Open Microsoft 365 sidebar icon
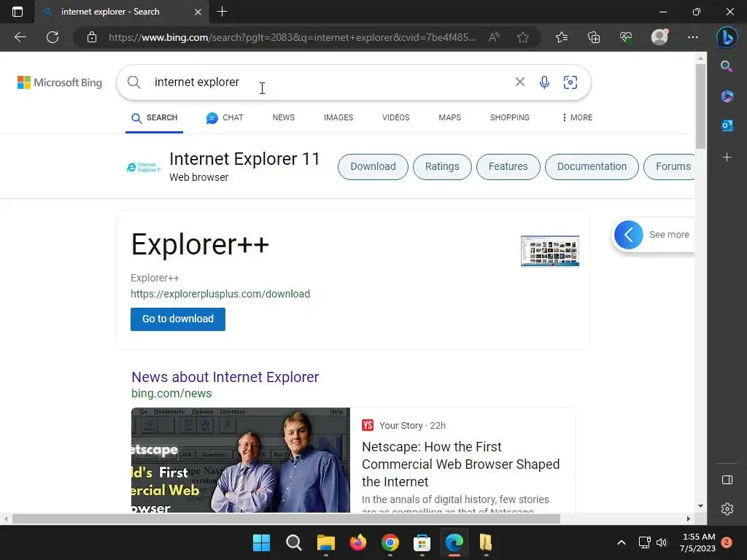The image size is (747, 560). click(x=727, y=96)
